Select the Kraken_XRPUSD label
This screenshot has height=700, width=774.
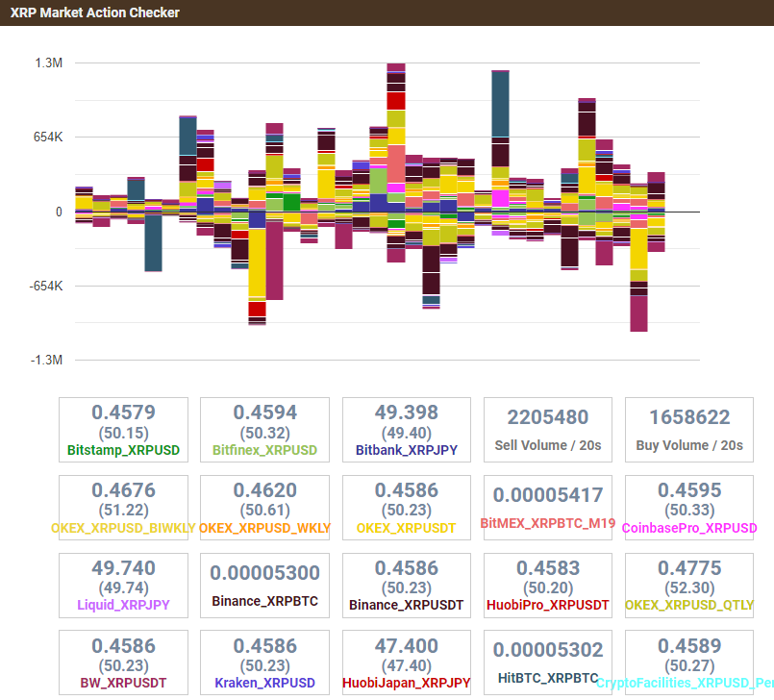pyautogui.click(x=264, y=683)
